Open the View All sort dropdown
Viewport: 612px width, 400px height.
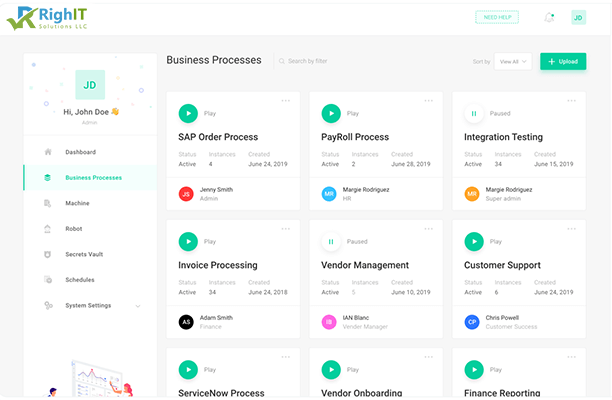(512, 61)
